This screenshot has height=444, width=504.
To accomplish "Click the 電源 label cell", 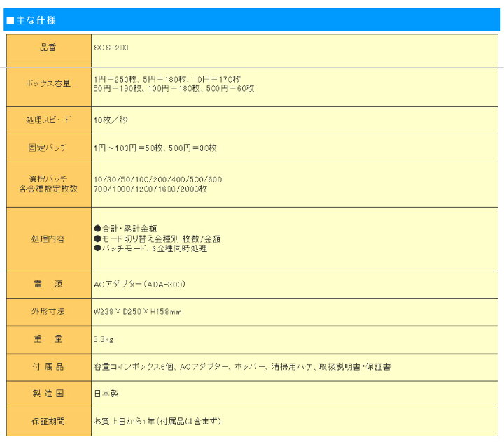I will (x=49, y=285).
